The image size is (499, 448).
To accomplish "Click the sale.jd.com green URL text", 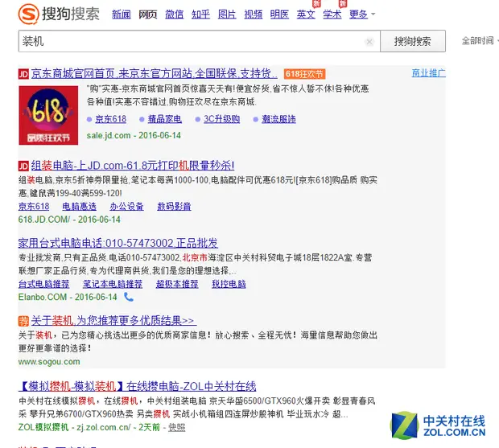I will tap(109, 135).
